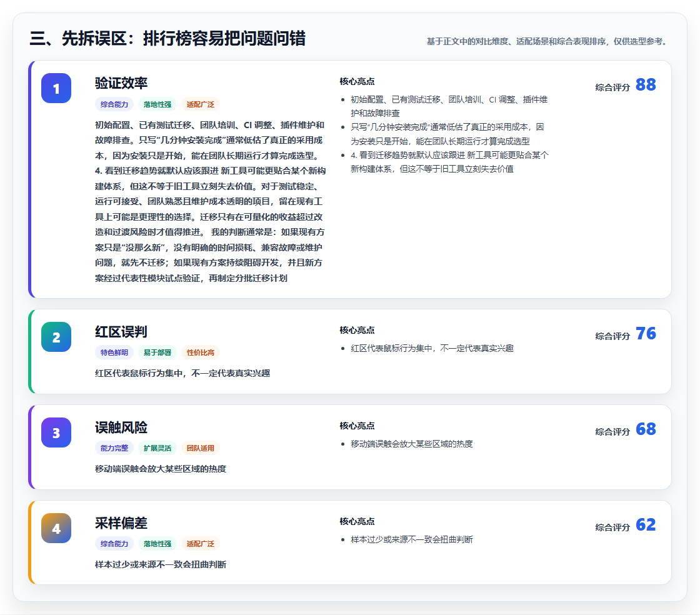Click 综合评分 label beside score 62
700x615 pixels.
(612, 527)
